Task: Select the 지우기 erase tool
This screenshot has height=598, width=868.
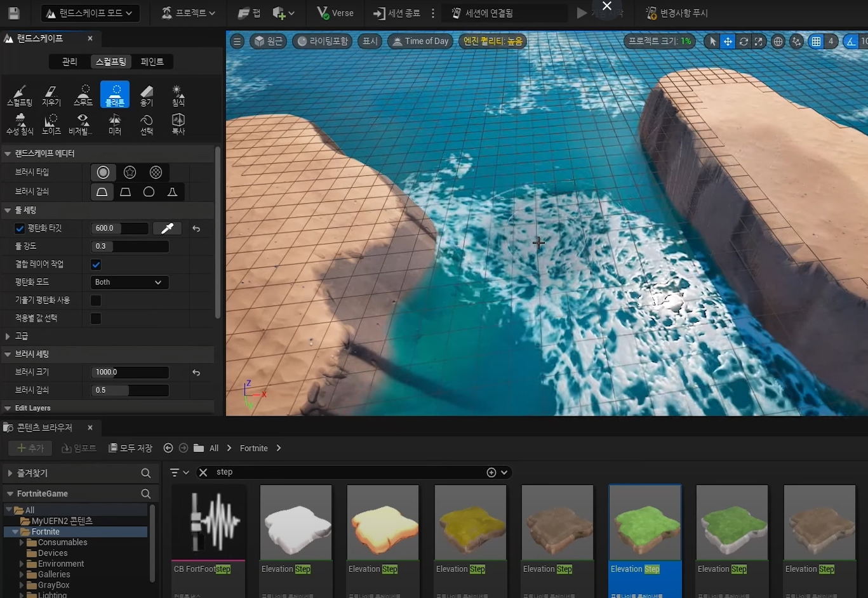Action: click(51, 95)
